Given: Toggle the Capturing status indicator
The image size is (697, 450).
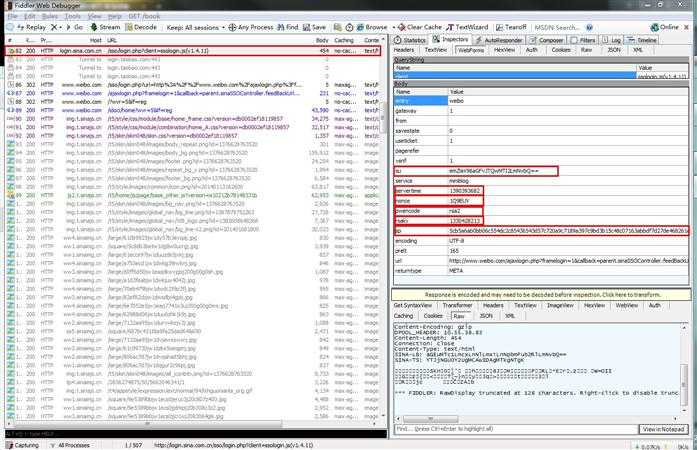Looking at the screenshot, I should (x=23, y=445).
